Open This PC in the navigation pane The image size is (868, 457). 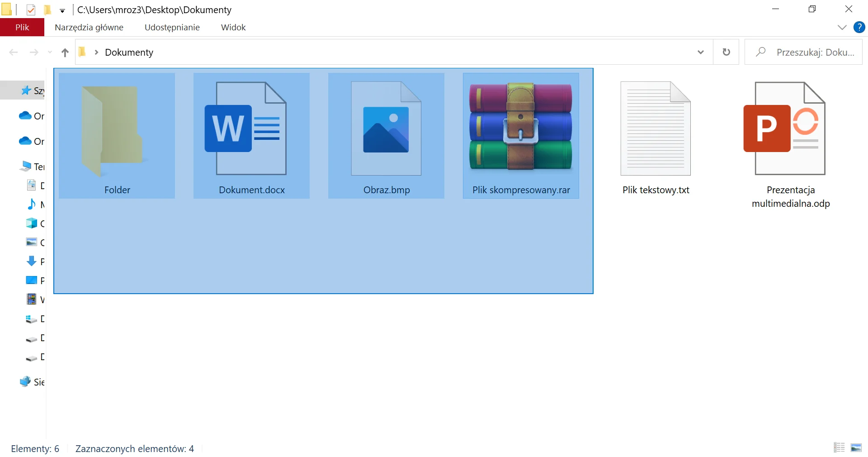[x=26, y=167]
